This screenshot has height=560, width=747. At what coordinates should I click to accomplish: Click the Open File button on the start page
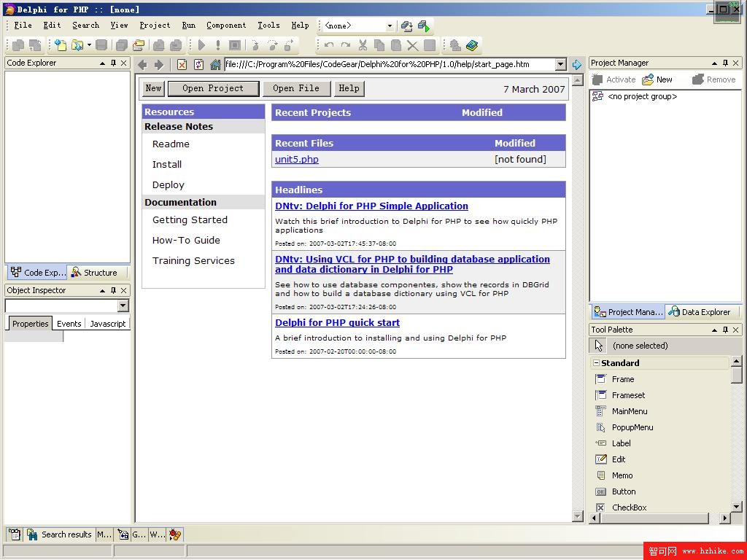tap(296, 88)
